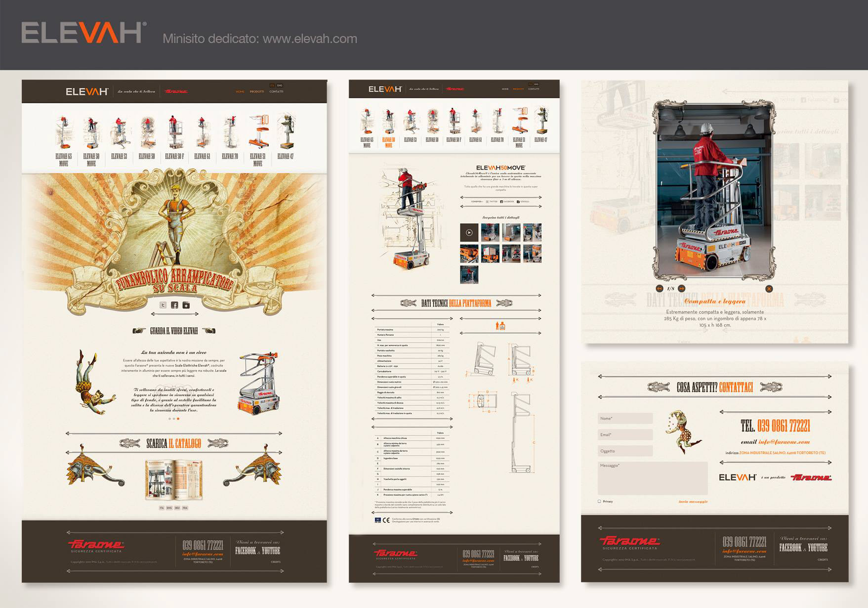Close the lightbox with the X icon

pyautogui.click(x=769, y=289)
